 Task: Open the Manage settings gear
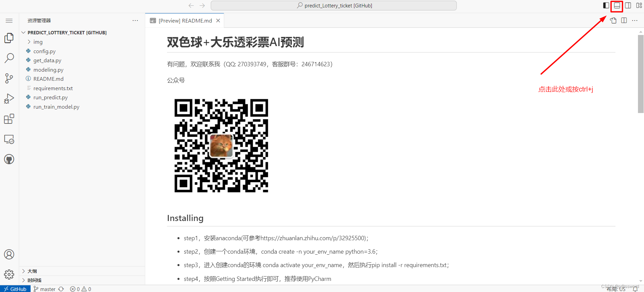9,275
